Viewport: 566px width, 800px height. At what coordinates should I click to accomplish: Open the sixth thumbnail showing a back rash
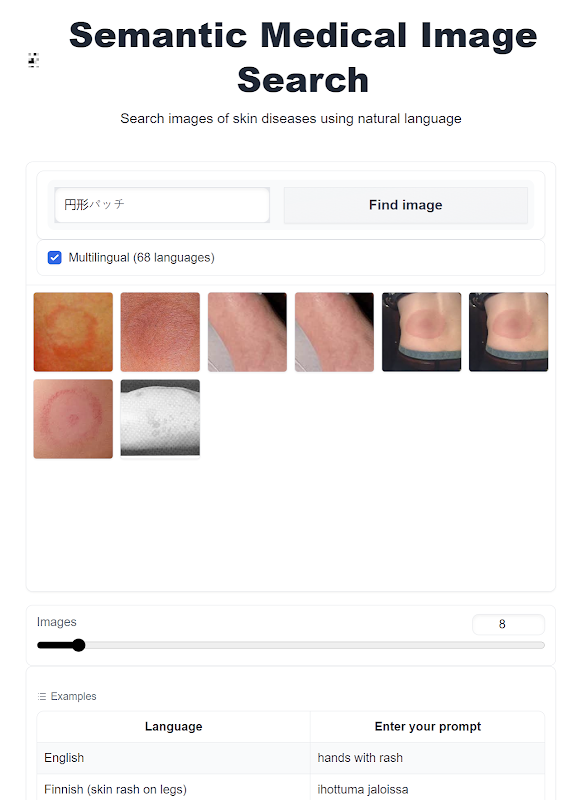(508, 332)
